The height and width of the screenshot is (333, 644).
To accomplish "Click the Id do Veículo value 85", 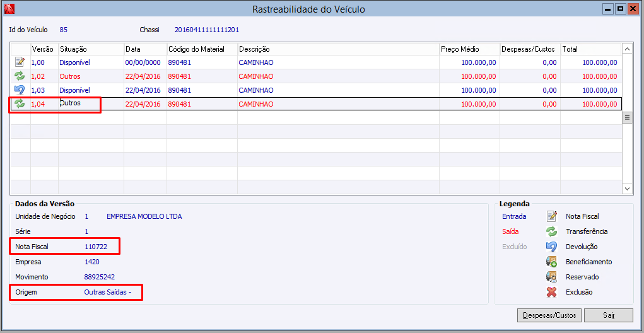I will (63, 30).
